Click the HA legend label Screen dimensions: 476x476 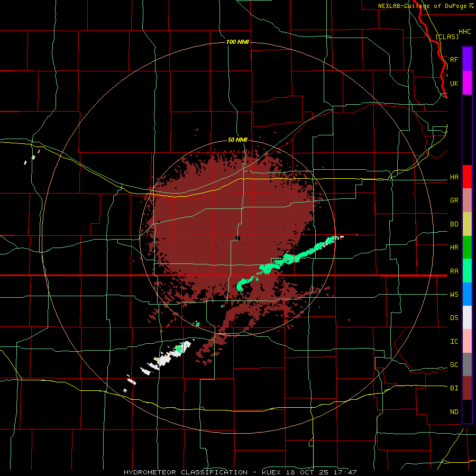pos(454,177)
